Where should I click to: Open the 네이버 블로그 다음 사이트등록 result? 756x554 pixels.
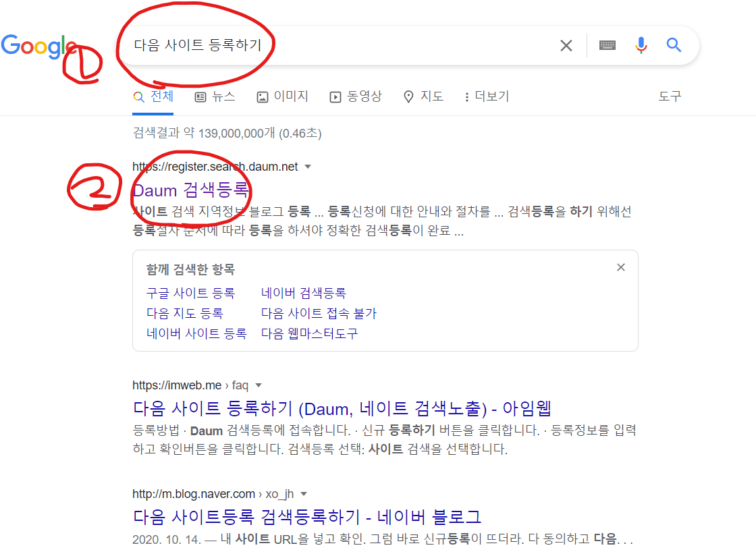pyautogui.click(x=307, y=518)
